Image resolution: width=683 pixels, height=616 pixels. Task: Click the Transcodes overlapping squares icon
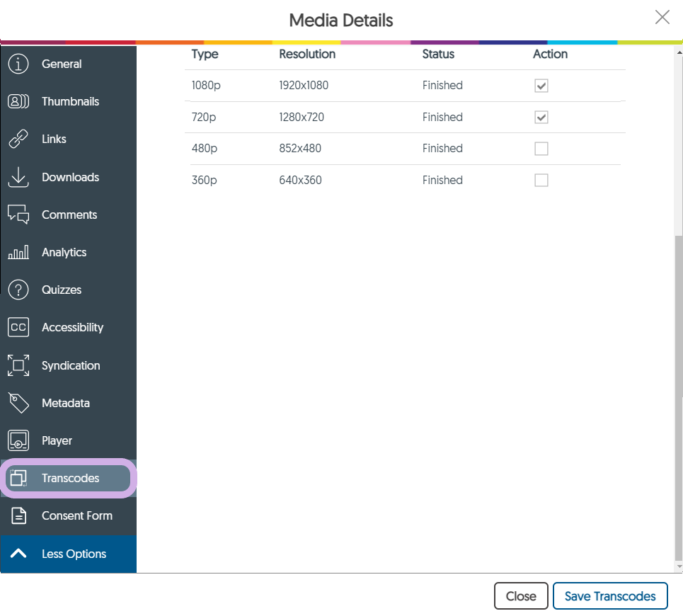[x=18, y=478]
